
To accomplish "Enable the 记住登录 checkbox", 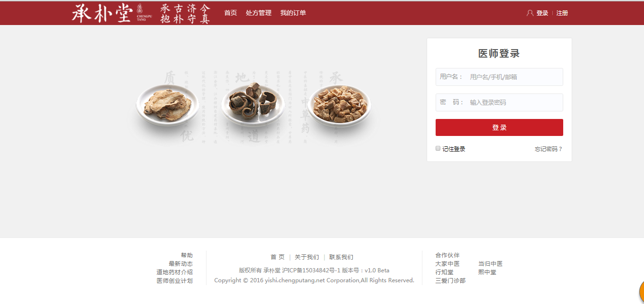I will pyautogui.click(x=438, y=148).
